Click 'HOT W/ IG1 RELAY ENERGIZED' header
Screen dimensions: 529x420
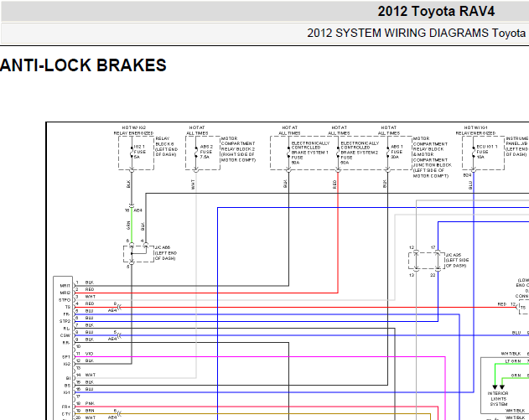pos(475,131)
